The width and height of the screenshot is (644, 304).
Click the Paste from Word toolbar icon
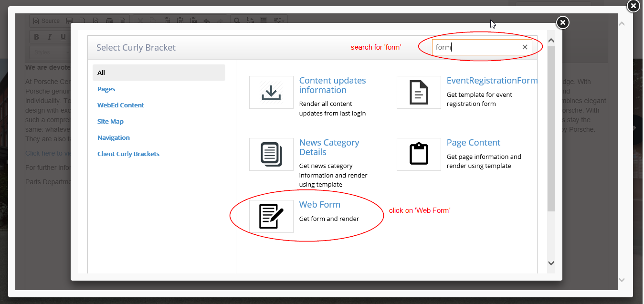(193, 21)
